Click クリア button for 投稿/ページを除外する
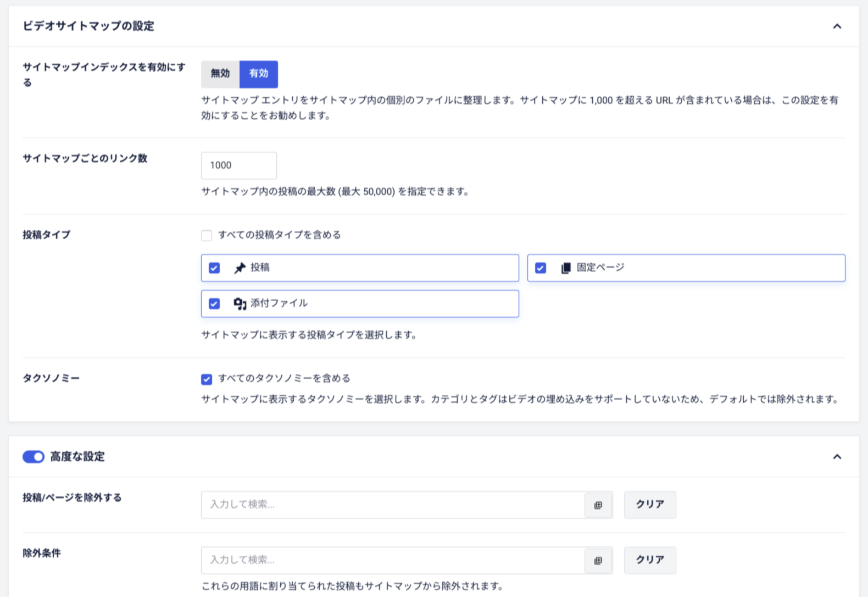Viewport: 868px width, 597px height. pos(650,505)
